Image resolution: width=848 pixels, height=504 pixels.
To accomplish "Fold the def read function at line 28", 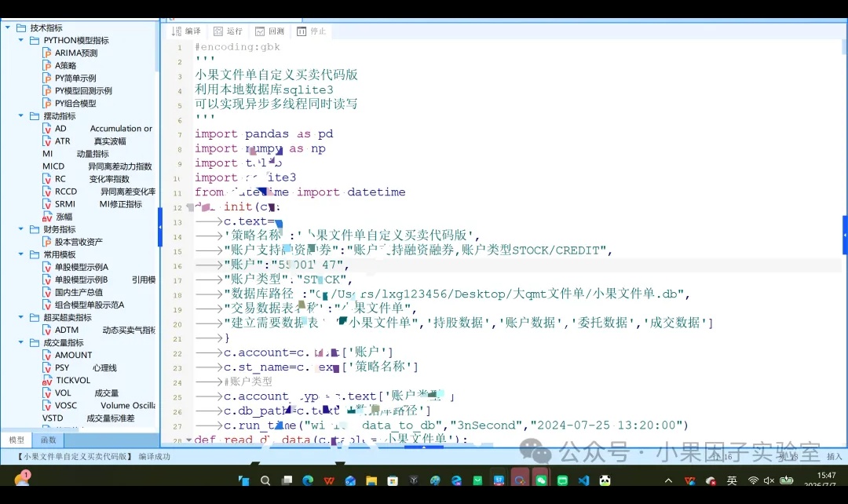I will [x=188, y=440].
